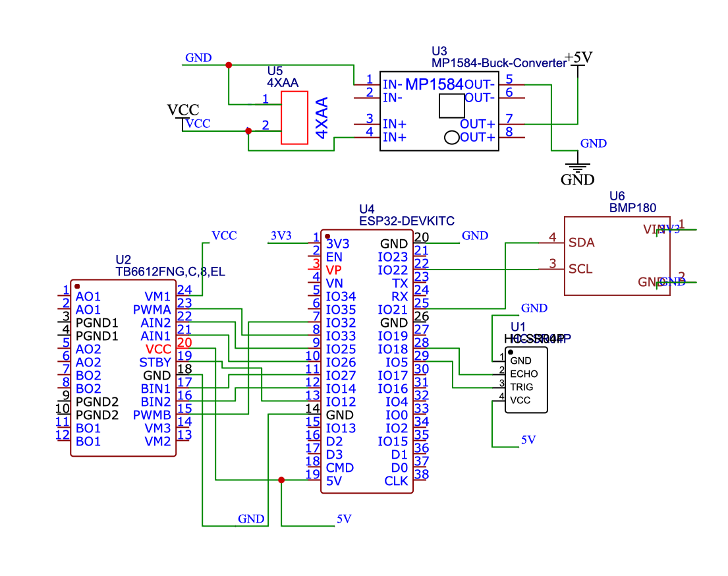Click the VCC net label near U5

point(197,123)
